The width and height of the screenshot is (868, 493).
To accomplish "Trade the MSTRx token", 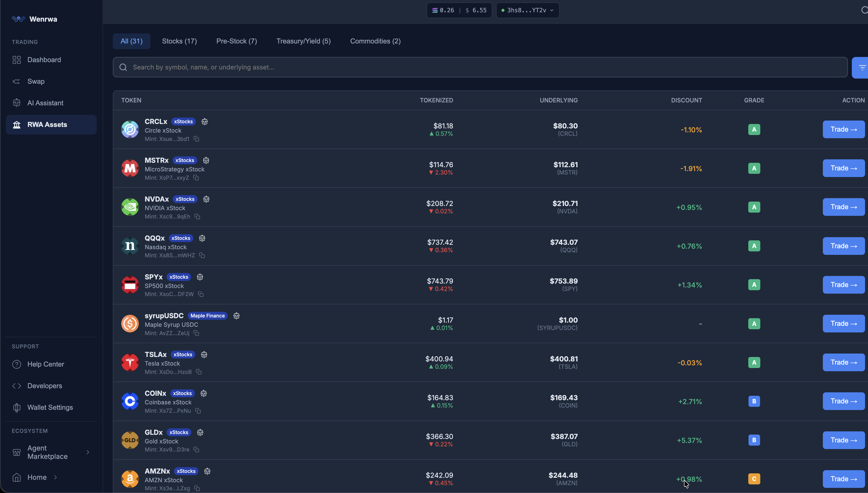I will [x=844, y=168].
